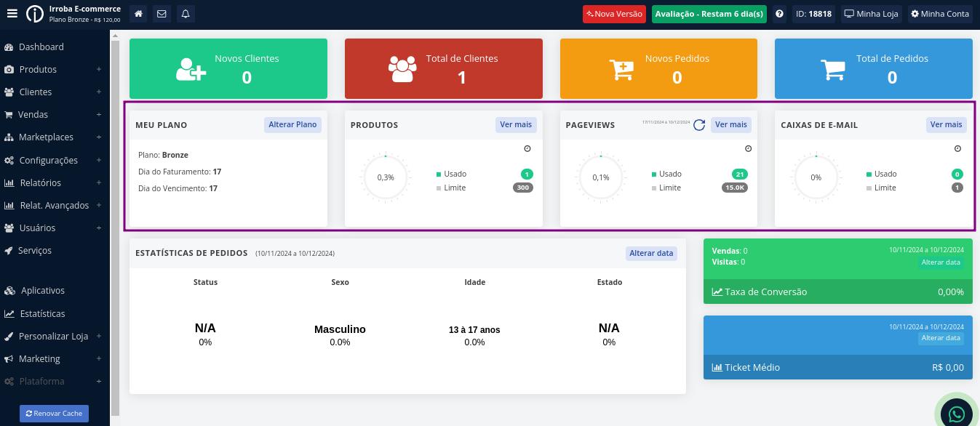
Task: Click Ver mais in Produtos card
Action: [516, 125]
